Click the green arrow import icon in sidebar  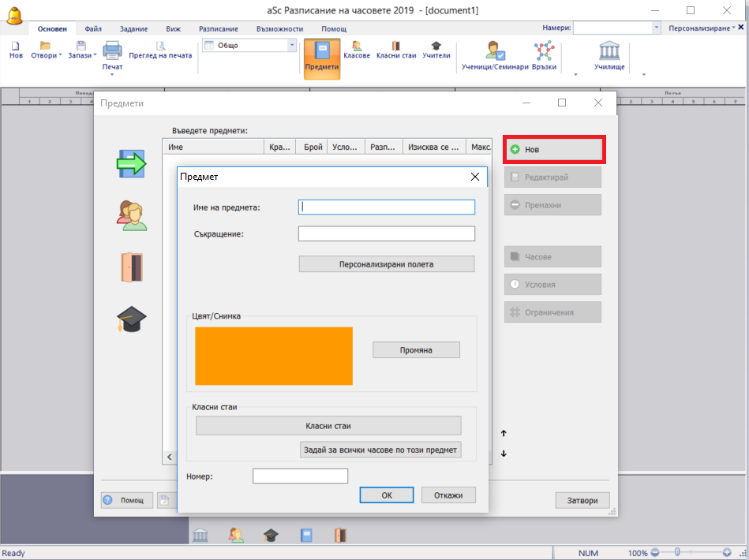pos(131,163)
